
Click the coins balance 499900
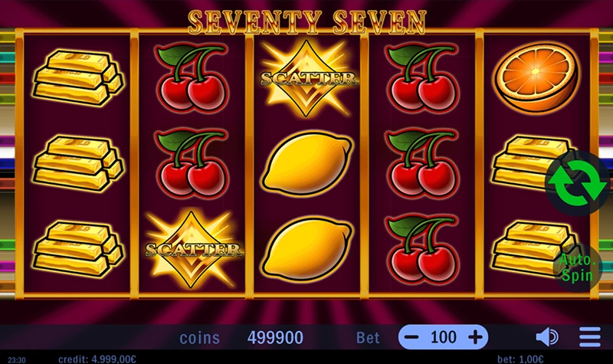coord(275,337)
